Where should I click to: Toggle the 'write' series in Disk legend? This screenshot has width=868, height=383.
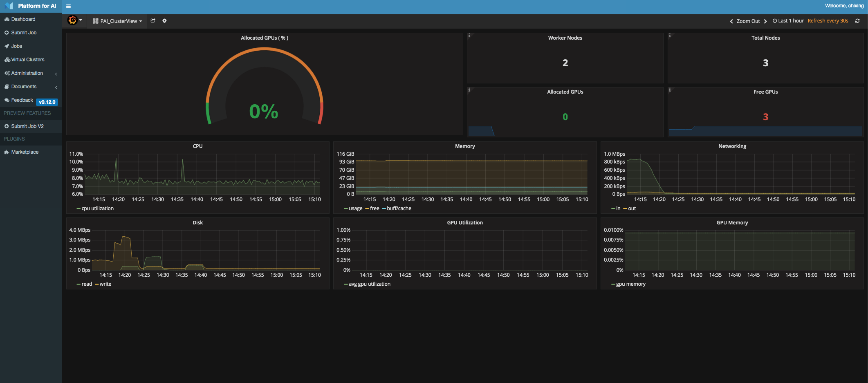coord(105,284)
